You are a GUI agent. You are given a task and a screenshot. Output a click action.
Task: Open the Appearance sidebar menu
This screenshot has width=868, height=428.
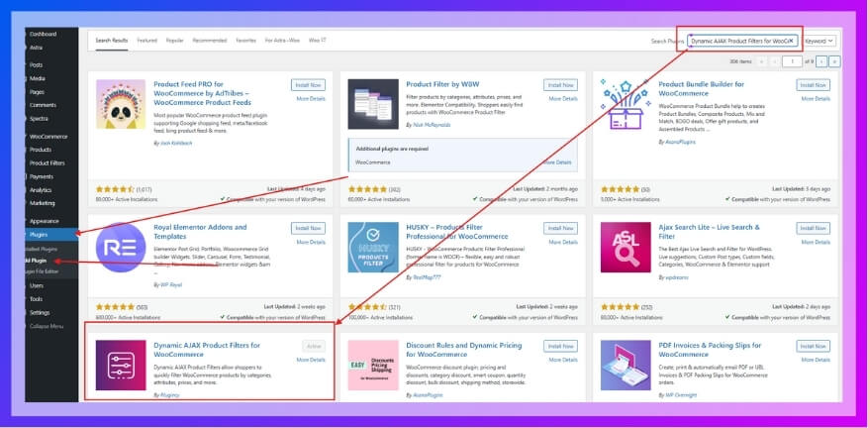pos(45,221)
